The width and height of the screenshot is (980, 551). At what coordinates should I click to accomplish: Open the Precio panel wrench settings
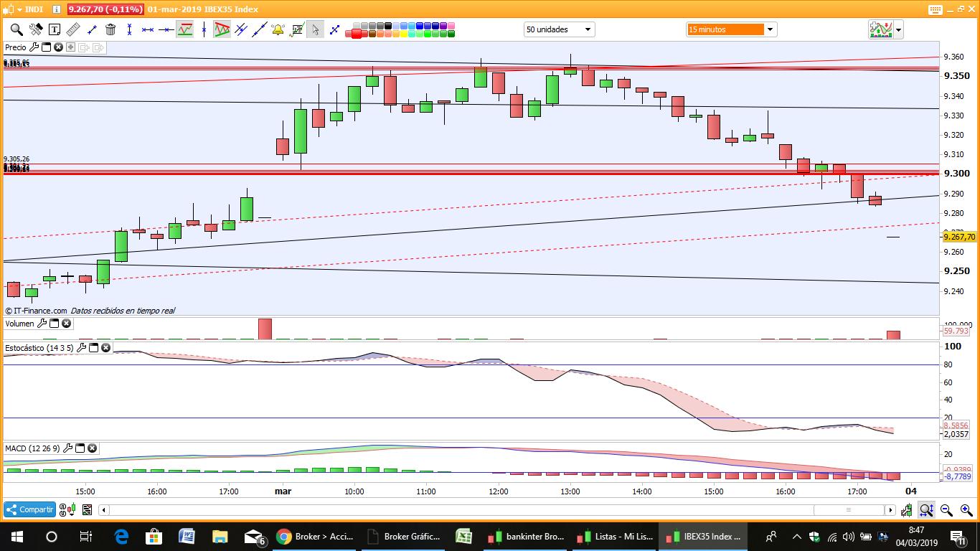point(34,47)
